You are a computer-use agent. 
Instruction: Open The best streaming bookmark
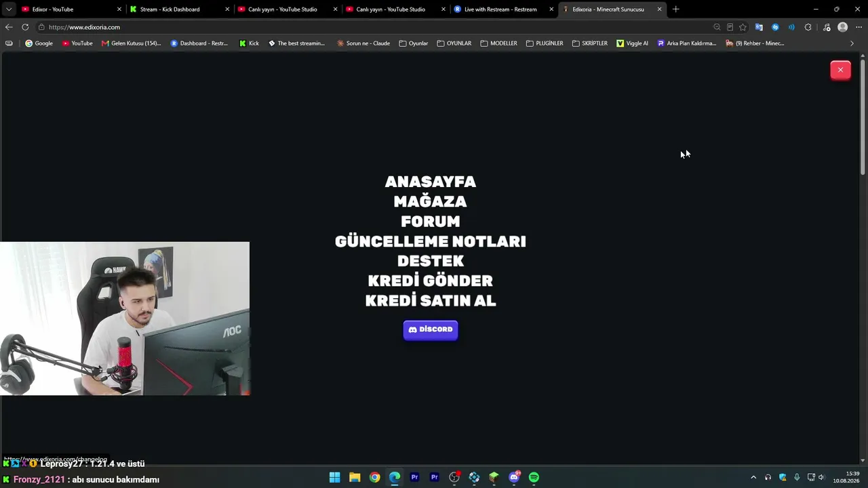click(296, 43)
